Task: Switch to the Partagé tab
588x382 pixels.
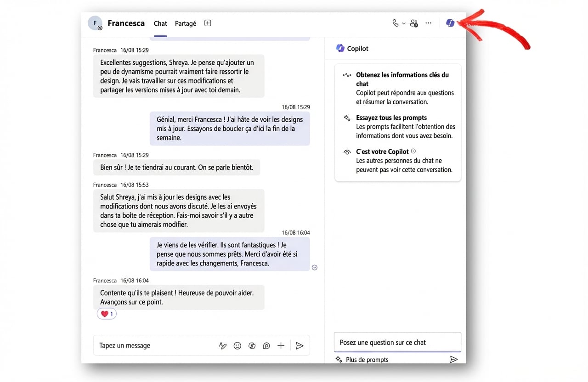Action: pos(185,23)
